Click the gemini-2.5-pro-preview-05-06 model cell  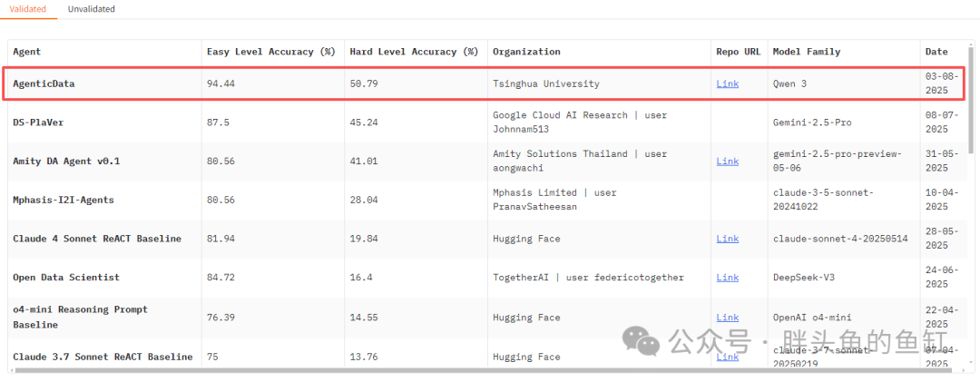838,162
